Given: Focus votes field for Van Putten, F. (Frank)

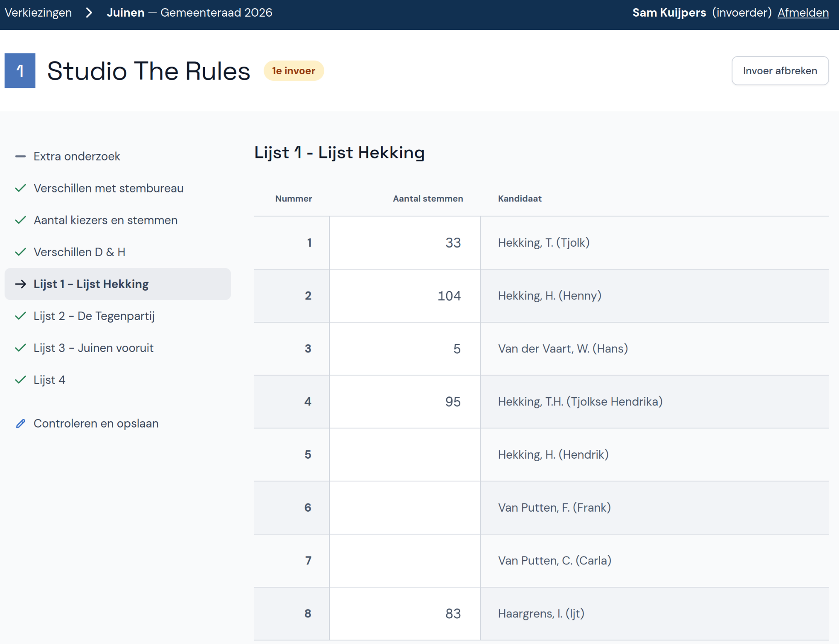Looking at the screenshot, I should [404, 508].
